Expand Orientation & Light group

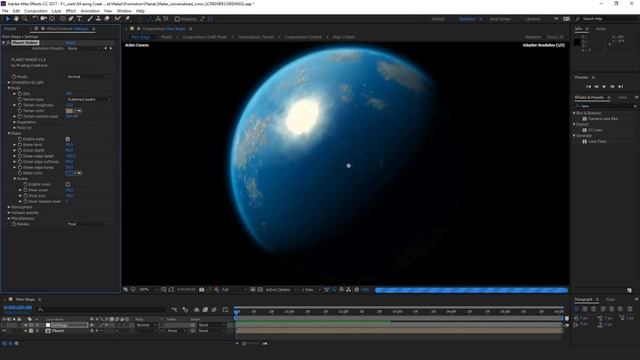click(x=9, y=82)
